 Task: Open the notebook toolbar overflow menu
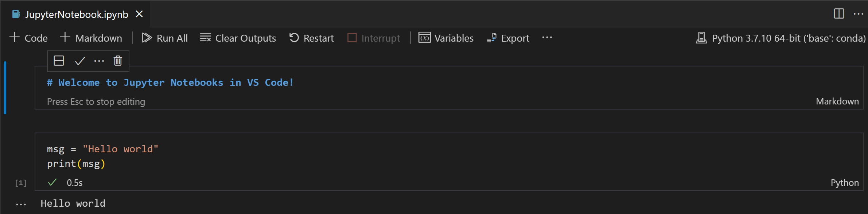coord(547,38)
